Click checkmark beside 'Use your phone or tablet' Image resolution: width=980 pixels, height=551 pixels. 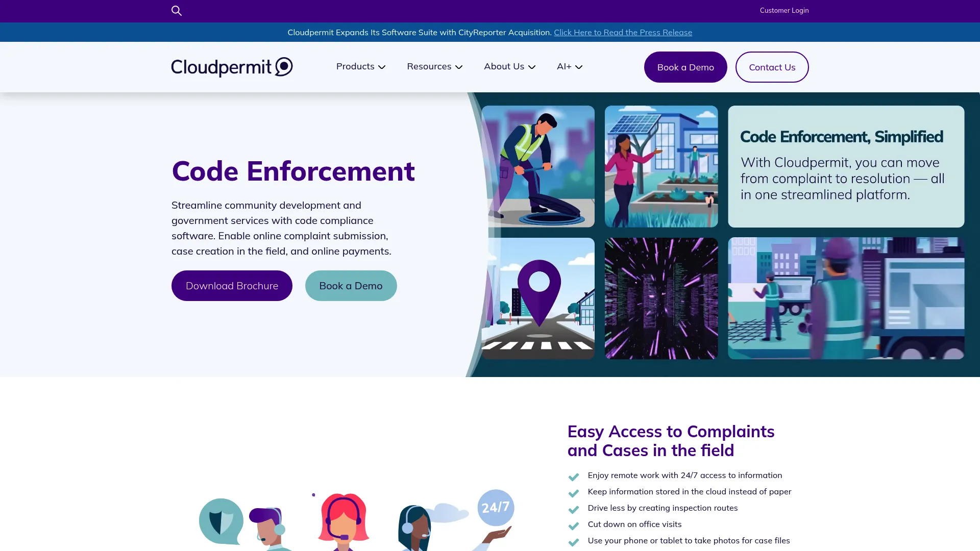pyautogui.click(x=574, y=542)
